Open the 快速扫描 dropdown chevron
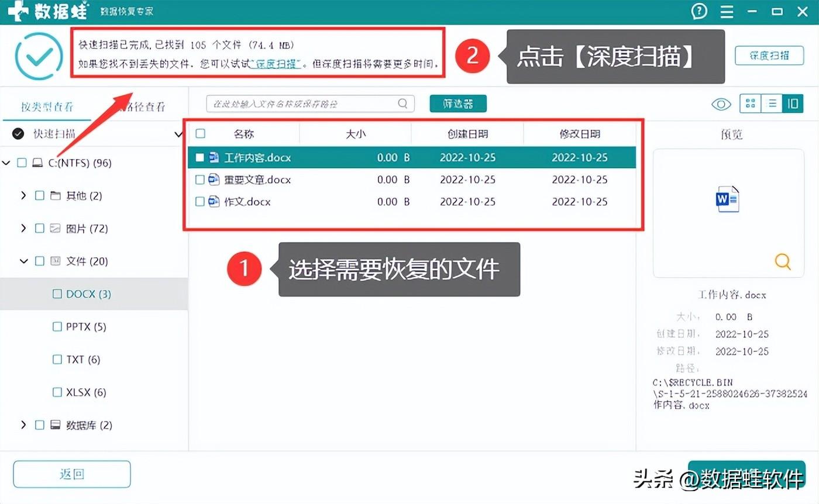The height and width of the screenshot is (504, 819). click(179, 134)
